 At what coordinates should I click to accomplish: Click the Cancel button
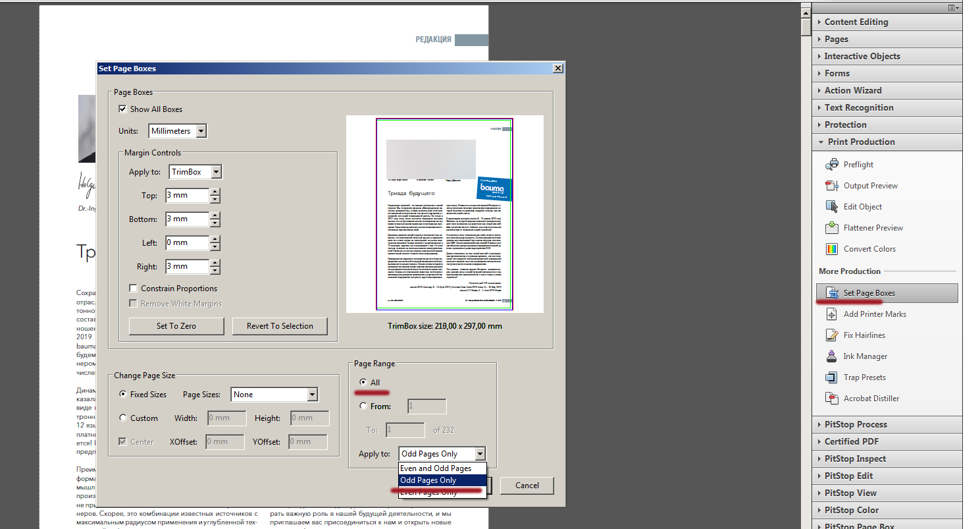527,486
